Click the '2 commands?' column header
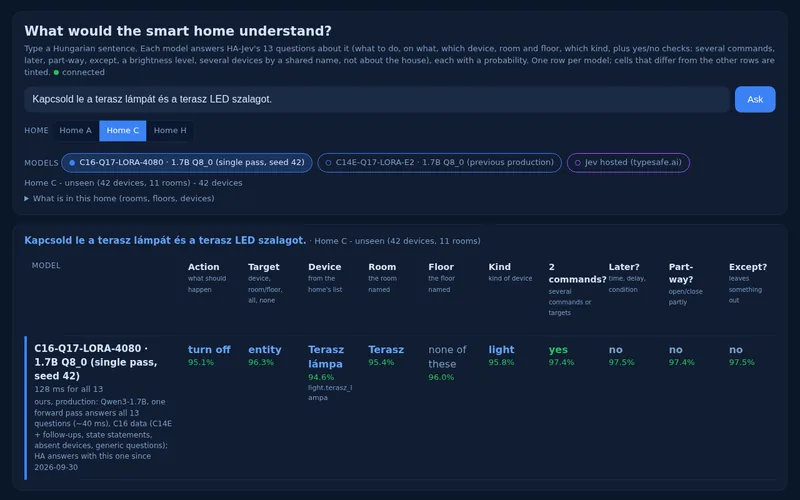The height and width of the screenshot is (500, 800). click(577, 273)
